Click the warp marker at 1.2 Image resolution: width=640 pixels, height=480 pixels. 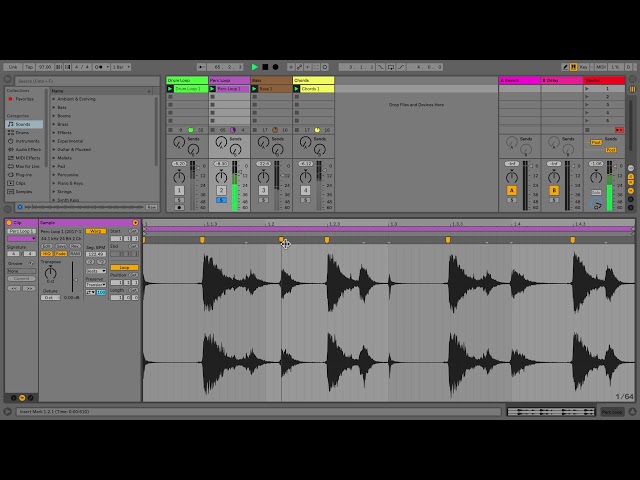pyautogui.click(x=281, y=240)
